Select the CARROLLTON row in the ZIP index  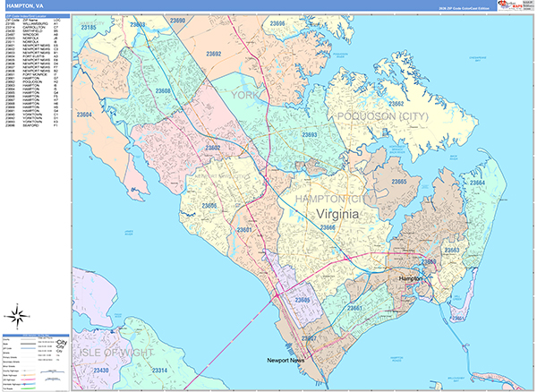click(x=32, y=28)
